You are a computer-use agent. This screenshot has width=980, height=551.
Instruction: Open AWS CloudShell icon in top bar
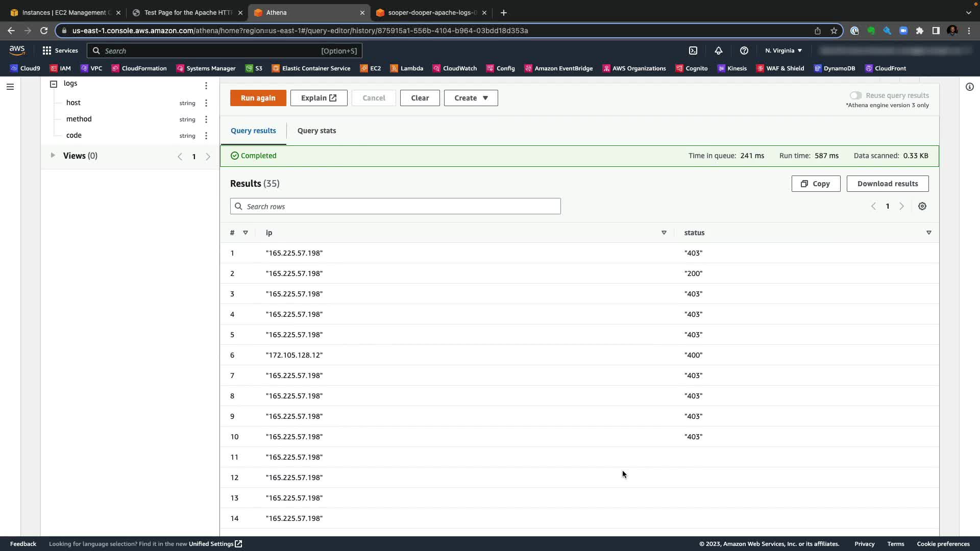click(x=693, y=51)
